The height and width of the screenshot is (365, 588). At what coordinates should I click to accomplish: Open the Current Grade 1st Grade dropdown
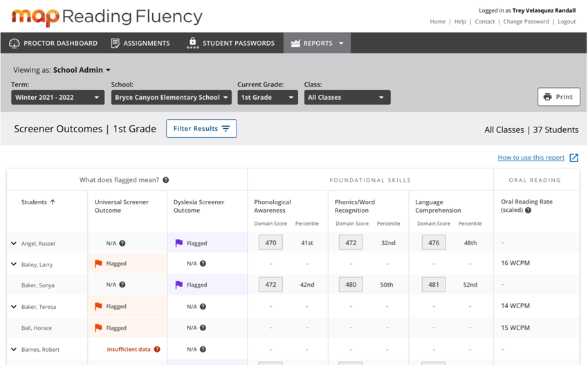[268, 97]
